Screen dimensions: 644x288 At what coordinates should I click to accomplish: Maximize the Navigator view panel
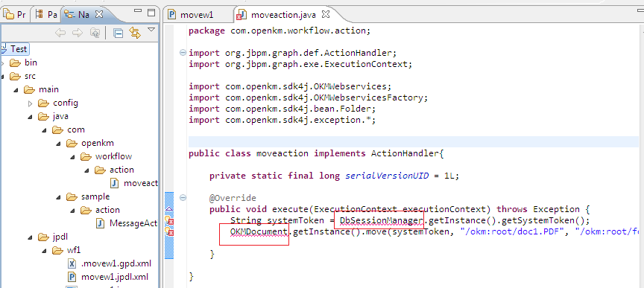coord(151,12)
